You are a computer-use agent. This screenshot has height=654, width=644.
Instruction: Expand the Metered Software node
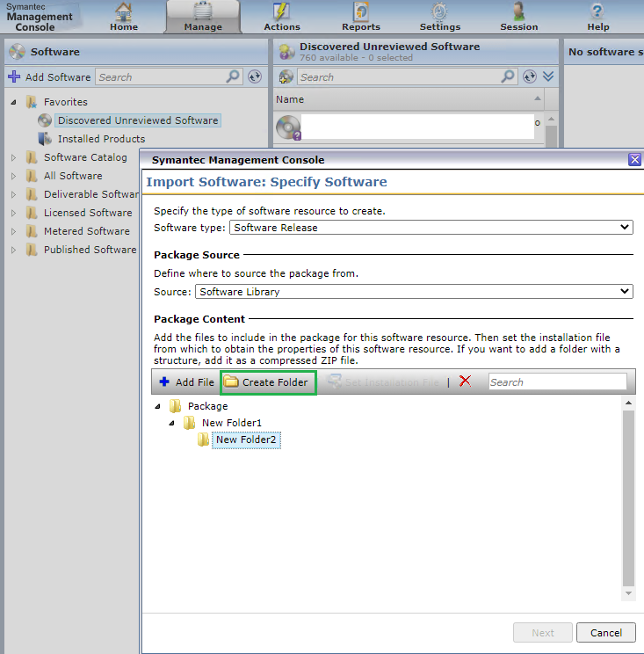coord(13,231)
